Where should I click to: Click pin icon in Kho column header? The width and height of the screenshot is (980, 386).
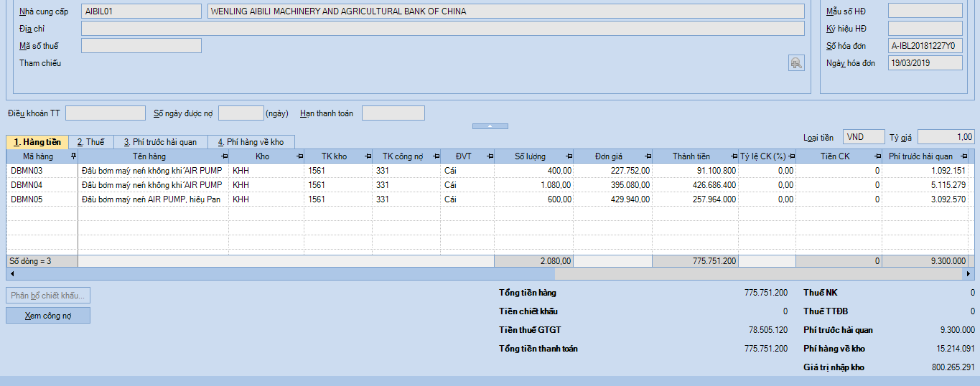tap(299, 156)
